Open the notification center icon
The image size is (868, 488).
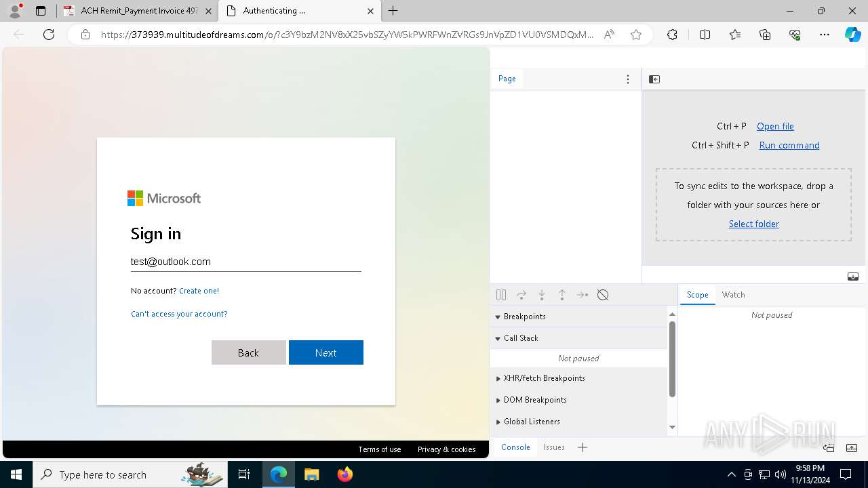coord(846,474)
